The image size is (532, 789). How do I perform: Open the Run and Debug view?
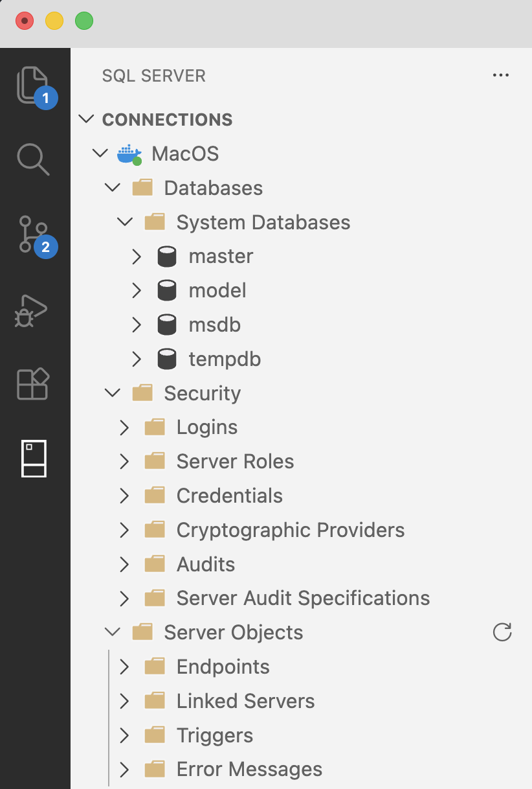coord(34,310)
